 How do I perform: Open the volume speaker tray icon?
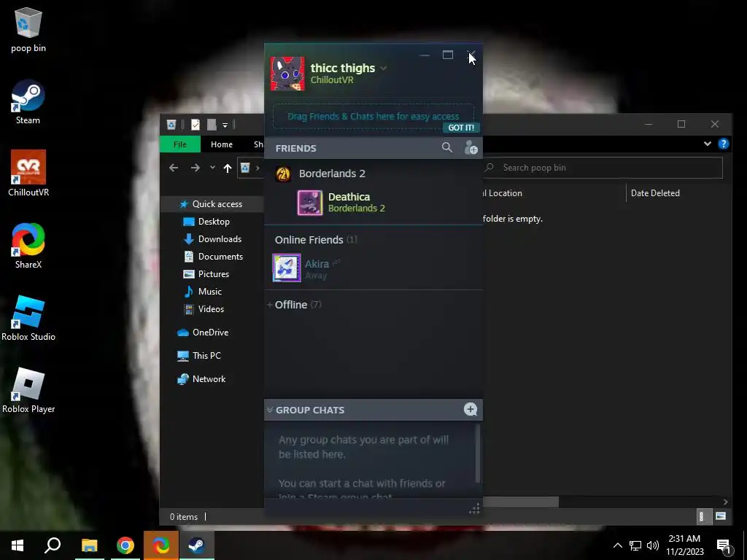(653, 545)
